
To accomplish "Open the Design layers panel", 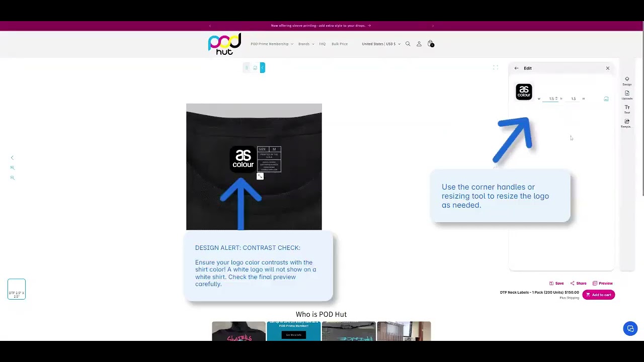I will pyautogui.click(x=627, y=80).
